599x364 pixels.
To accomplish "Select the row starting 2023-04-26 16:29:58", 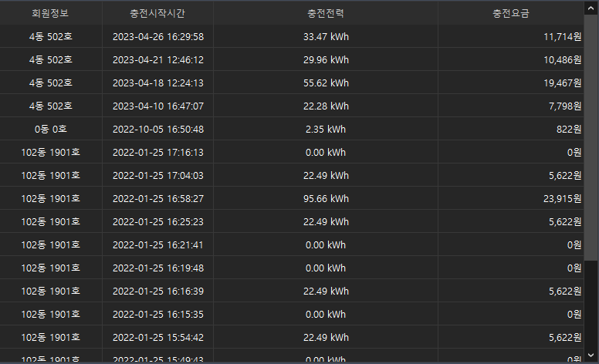I will coord(157,36).
